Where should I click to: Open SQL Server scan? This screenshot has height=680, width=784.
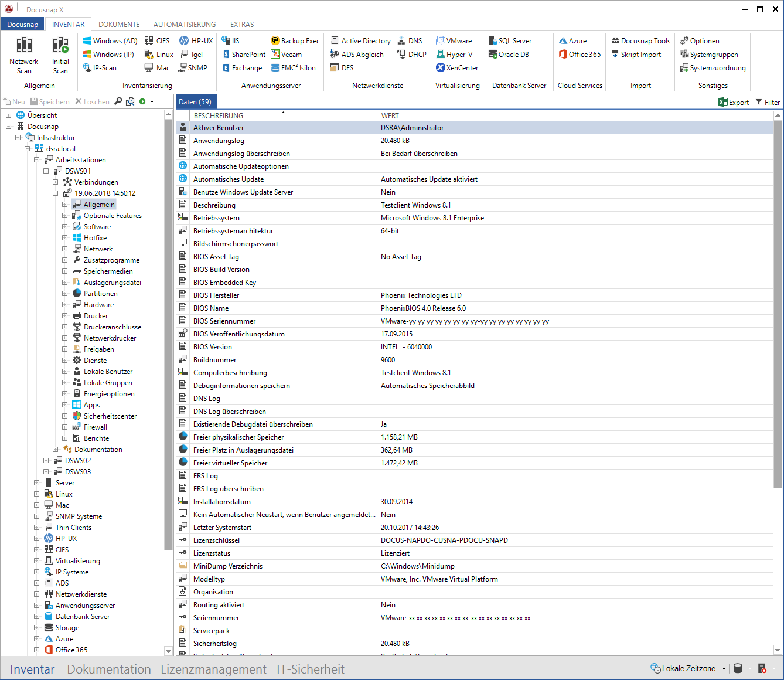510,40
